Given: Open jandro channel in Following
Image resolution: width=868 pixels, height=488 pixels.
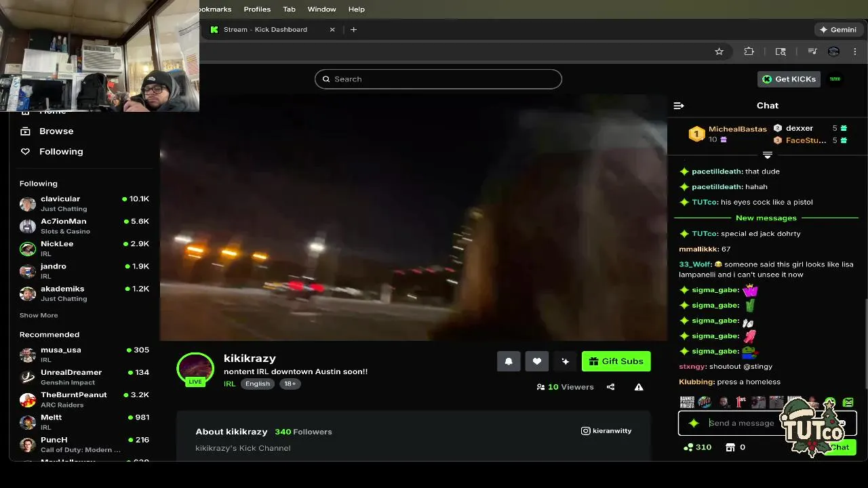Looking at the screenshot, I should (84, 270).
